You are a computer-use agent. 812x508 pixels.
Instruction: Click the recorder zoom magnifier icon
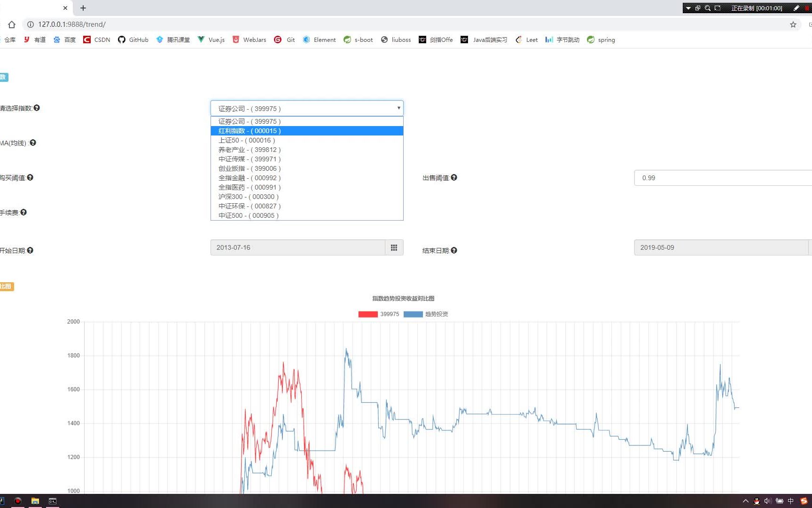pos(708,8)
